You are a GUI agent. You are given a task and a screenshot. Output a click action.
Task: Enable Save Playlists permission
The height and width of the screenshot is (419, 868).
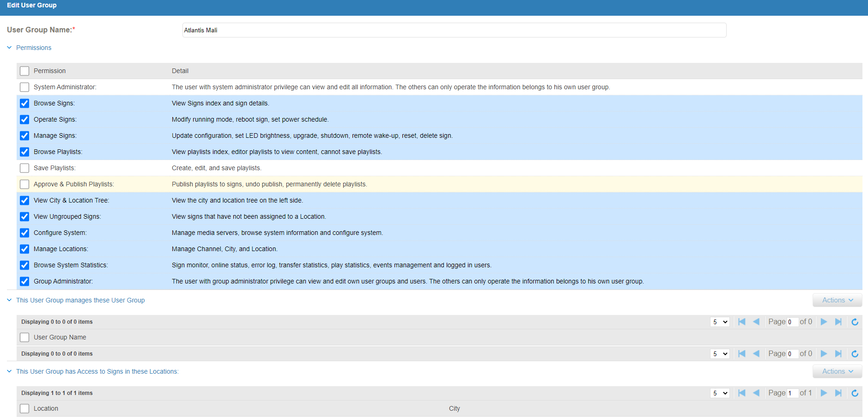tap(24, 168)
